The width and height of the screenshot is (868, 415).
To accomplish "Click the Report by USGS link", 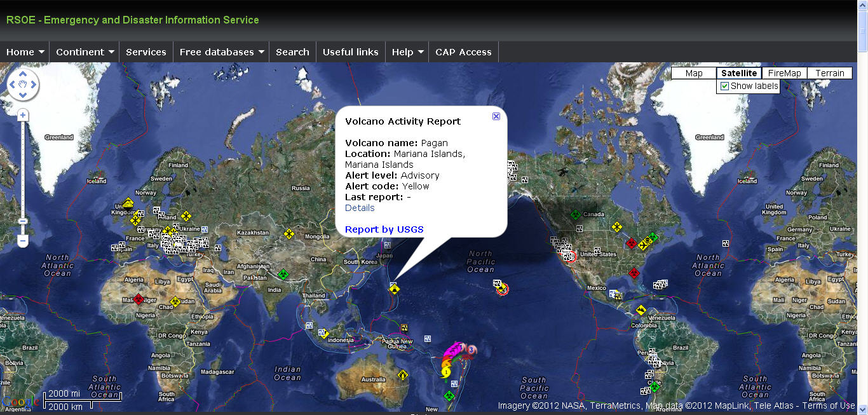I will pyautogui.click(x=384, y=229).
